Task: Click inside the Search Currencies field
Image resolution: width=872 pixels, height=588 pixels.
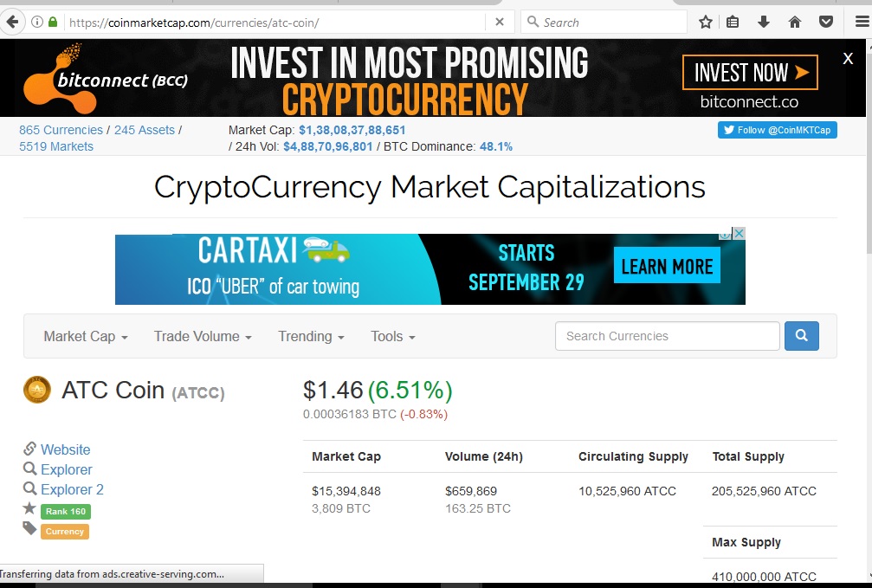Action: click(667, 336)
